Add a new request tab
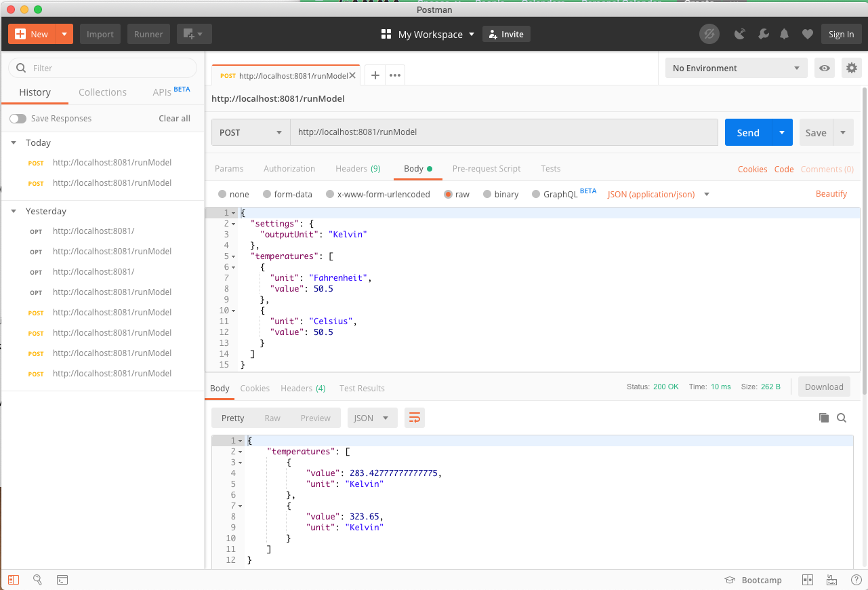868x590 pixels. [x=375, y=75]
